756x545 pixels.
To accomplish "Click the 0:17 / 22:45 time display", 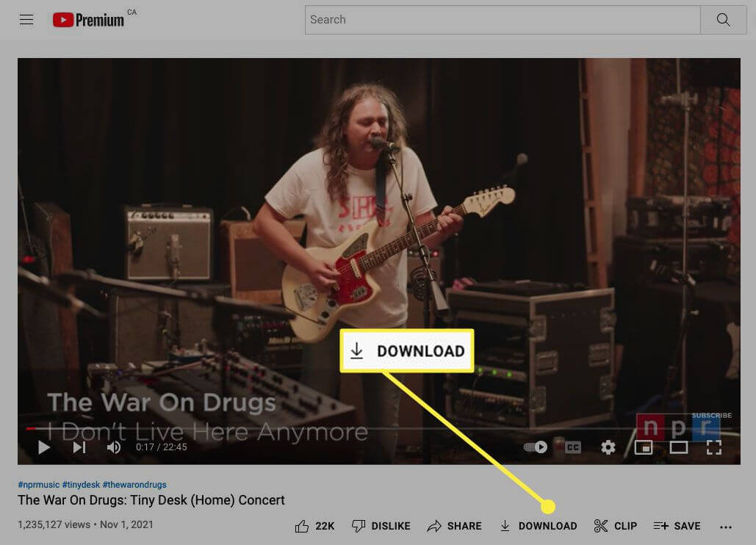I will (x=161, y=447).
